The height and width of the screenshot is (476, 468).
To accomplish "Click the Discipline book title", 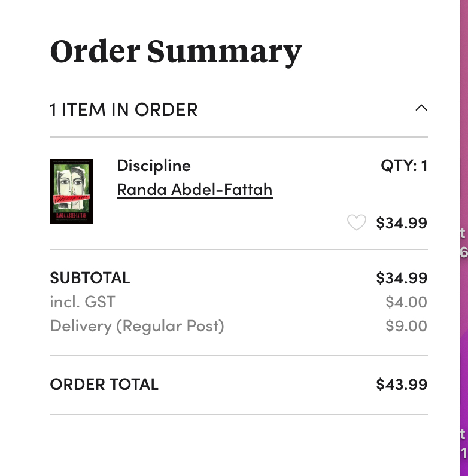I will coord(154,166).
